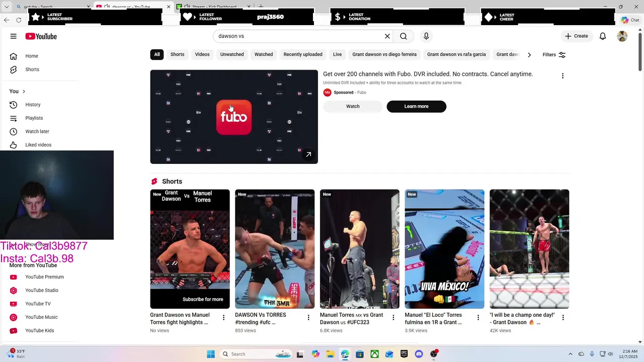The width and height of the screenshot is (644, 362).
Task: Open Discord from the taskbar
Action: click(419, 354)
